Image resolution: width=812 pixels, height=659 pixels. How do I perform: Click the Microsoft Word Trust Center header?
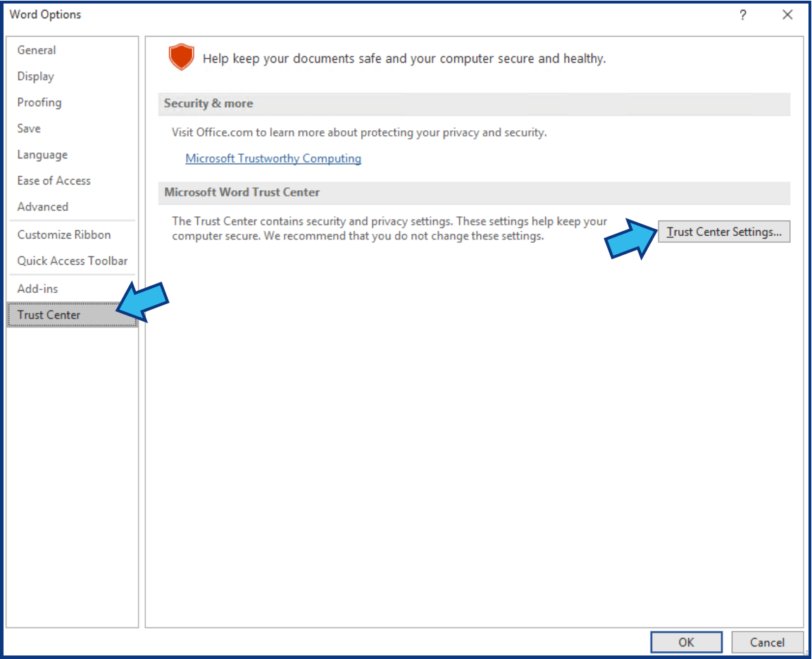pos(241,192)
